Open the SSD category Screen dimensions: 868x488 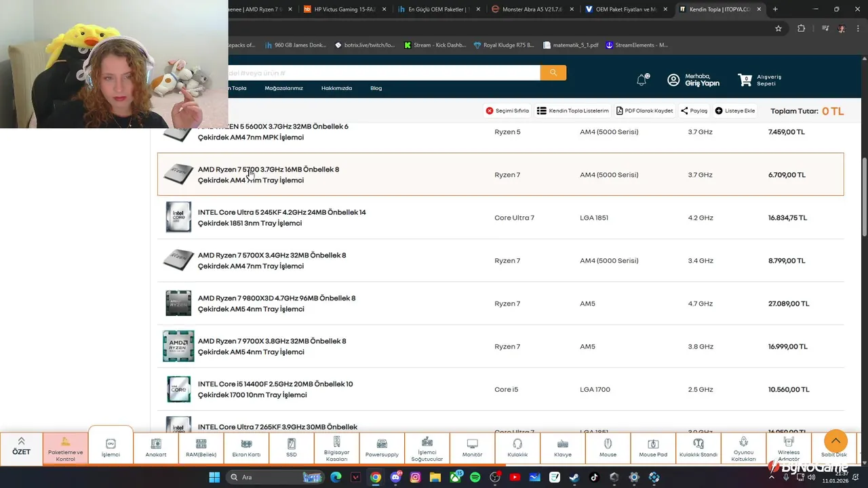click(x=292, y=448)
